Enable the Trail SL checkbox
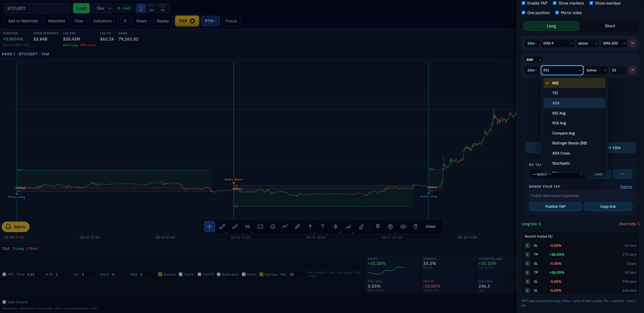 click(180, 274)
